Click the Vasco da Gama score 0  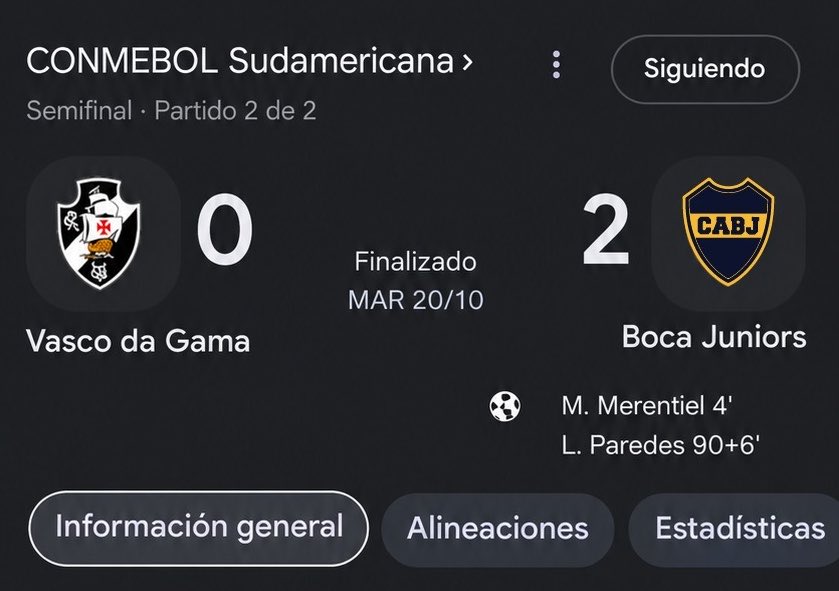(225, 229)
